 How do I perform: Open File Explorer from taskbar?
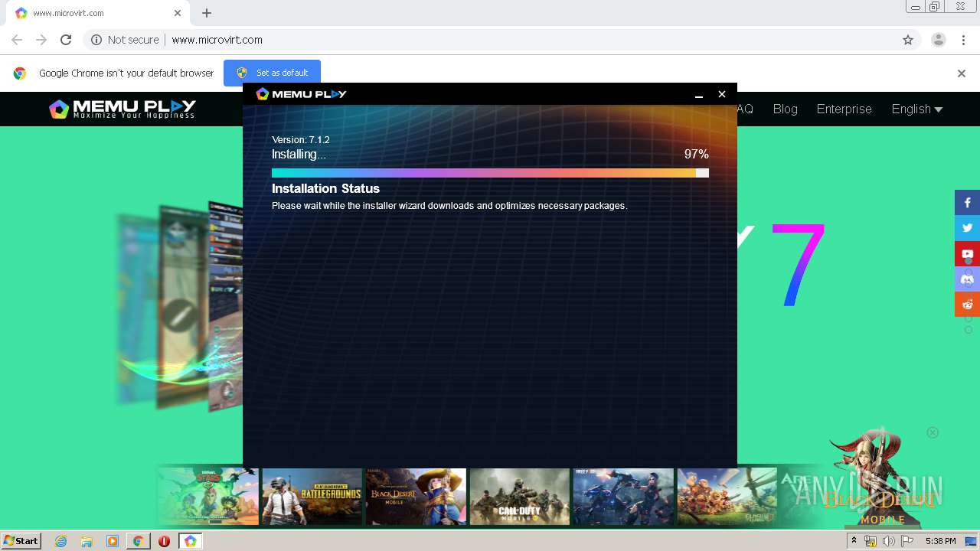[87, 541]
